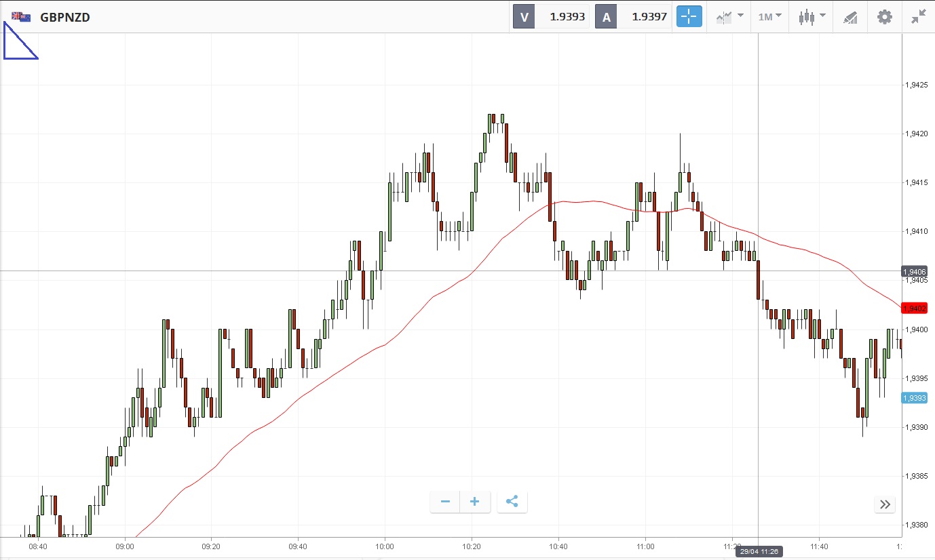Click the 1,9400 price axis label
The width and height of the screenshot is (935, 560).
click(x=917, y=329)
